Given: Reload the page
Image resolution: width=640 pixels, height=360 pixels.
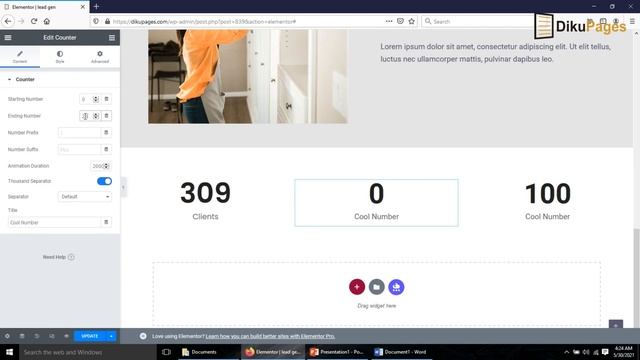Looking at the screenshot, I should 34,21.
